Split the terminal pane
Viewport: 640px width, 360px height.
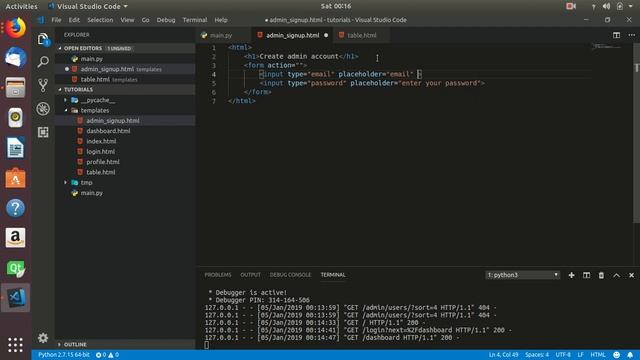pyautogui.click(x=586, y=275)
